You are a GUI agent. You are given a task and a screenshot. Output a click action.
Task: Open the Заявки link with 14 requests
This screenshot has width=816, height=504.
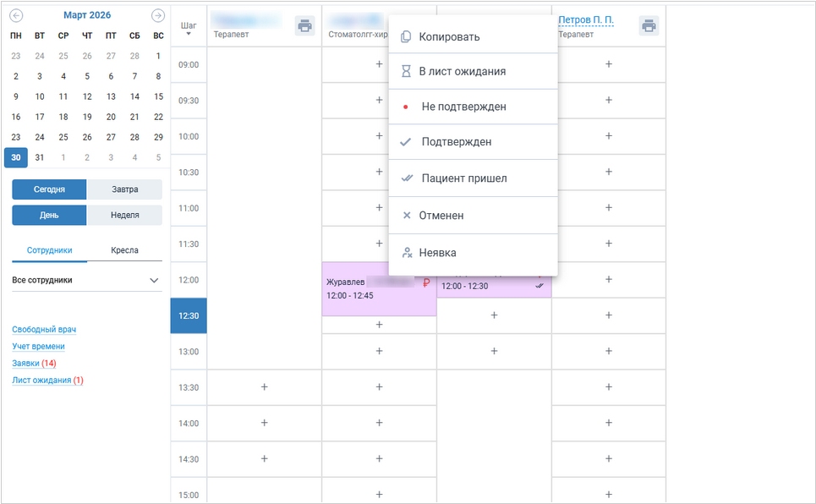click(25, 364)
